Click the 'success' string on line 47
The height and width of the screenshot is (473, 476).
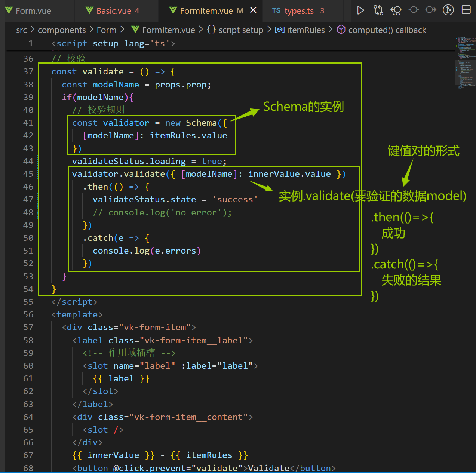point(235,199)
